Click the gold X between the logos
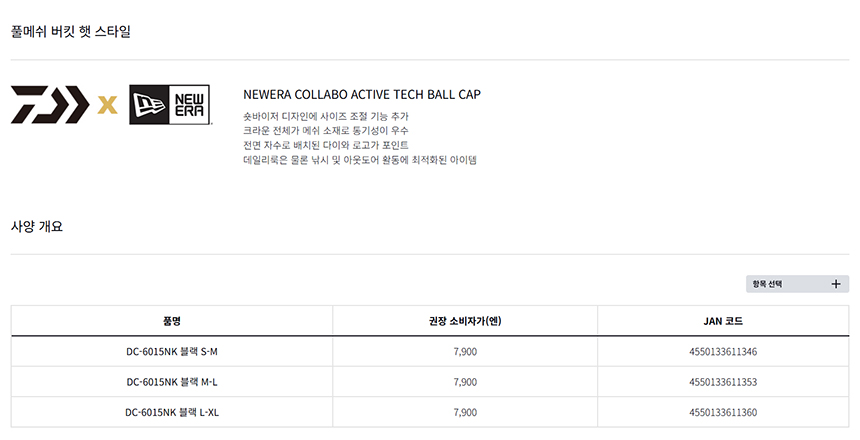860x440 pixels. (x=108, y=104)
